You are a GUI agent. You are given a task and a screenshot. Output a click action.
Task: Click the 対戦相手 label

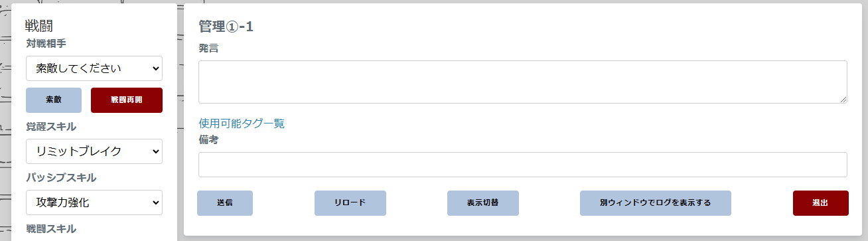pos(46,44)
